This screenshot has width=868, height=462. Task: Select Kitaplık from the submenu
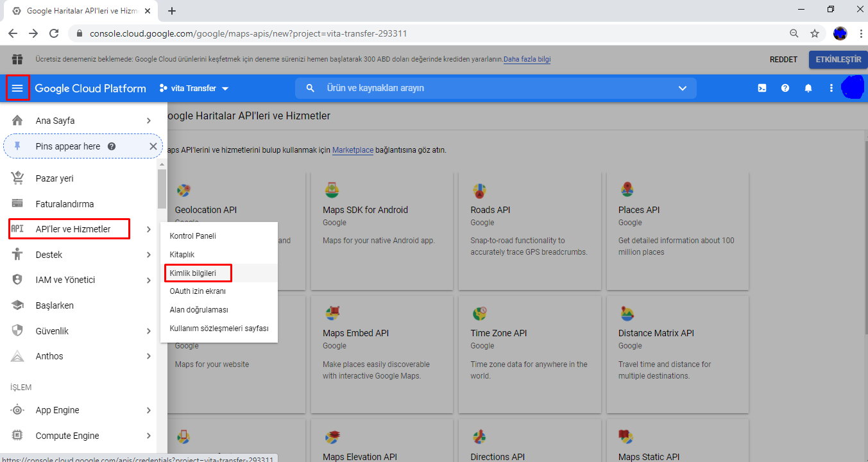219,255
